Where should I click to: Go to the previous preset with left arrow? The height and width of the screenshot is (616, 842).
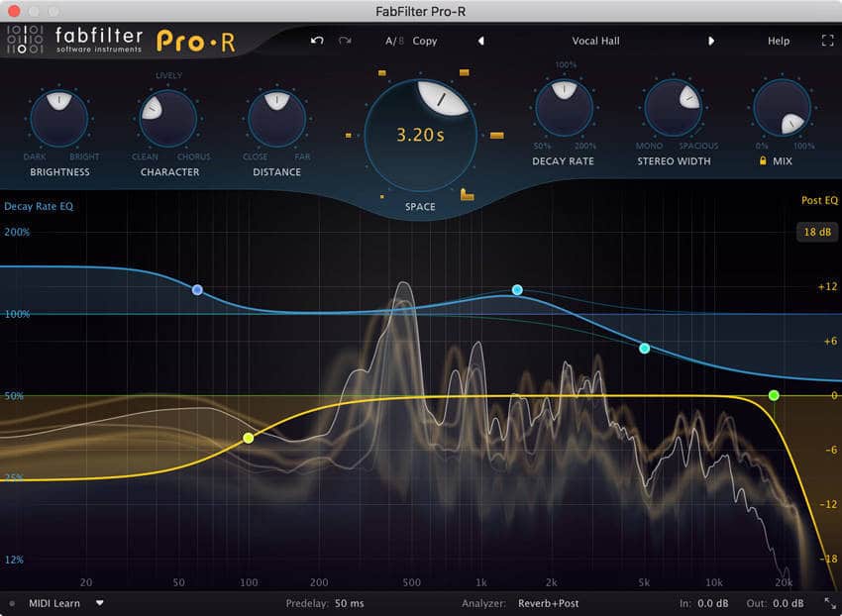[x=481, y=41]
